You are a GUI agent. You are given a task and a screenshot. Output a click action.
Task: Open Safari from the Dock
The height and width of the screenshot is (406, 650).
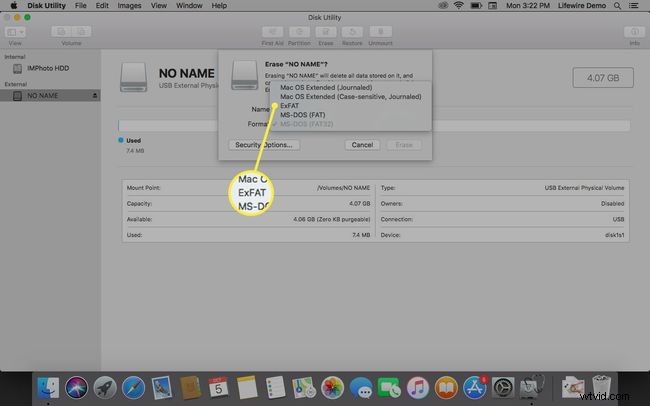coord(133,388)
